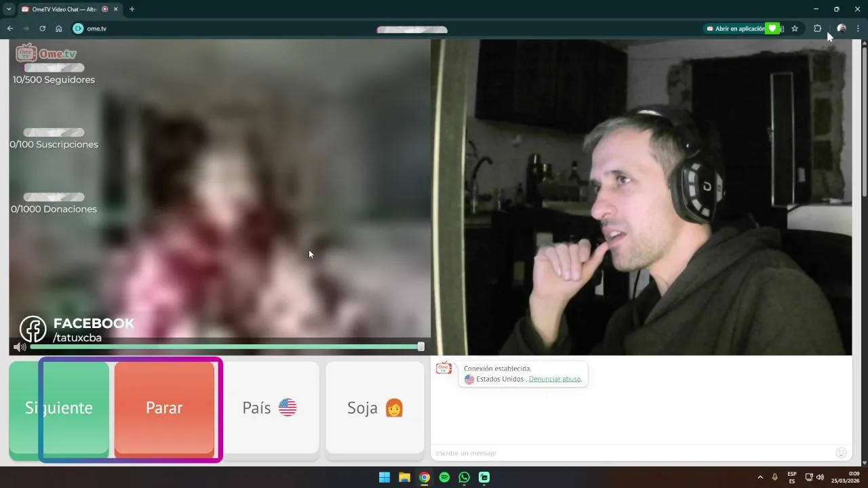Click the 0/100 Suscripciones text

(54, 144)
